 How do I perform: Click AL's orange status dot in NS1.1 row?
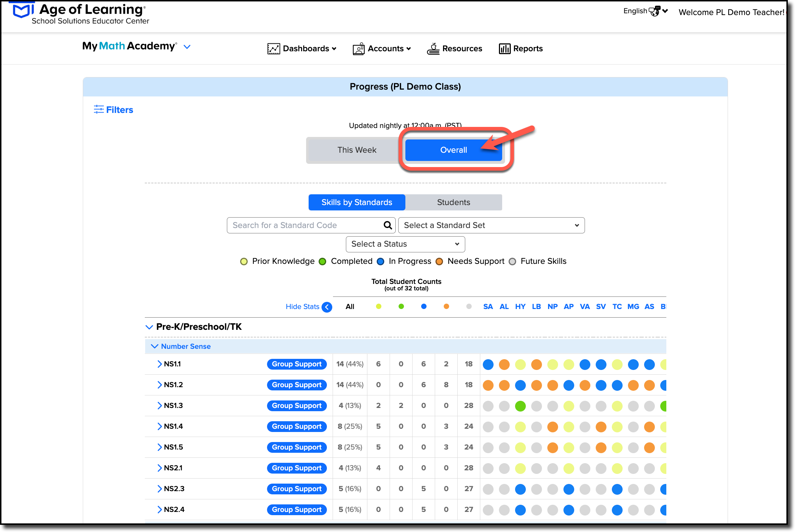pos(504,365)
